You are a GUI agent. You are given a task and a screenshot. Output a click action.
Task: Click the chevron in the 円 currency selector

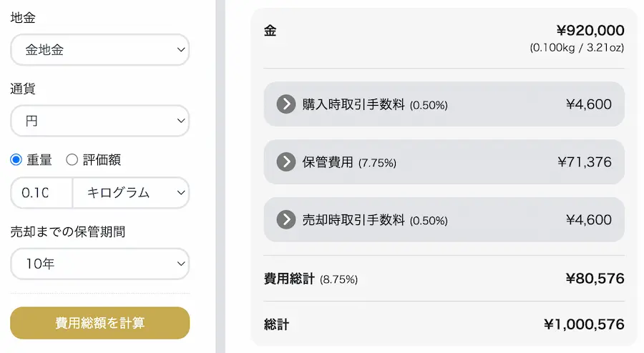(x=181, y=121)
